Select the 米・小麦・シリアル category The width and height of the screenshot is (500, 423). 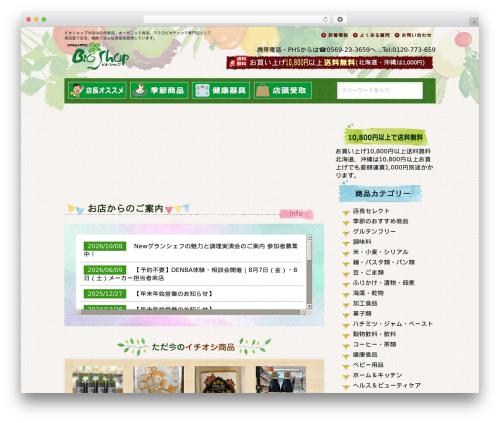380,252
